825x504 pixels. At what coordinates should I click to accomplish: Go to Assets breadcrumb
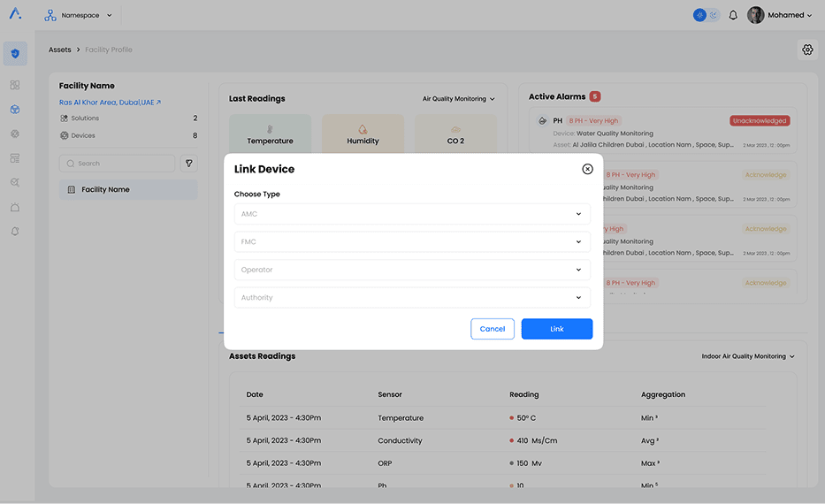(x=59, y=50)
